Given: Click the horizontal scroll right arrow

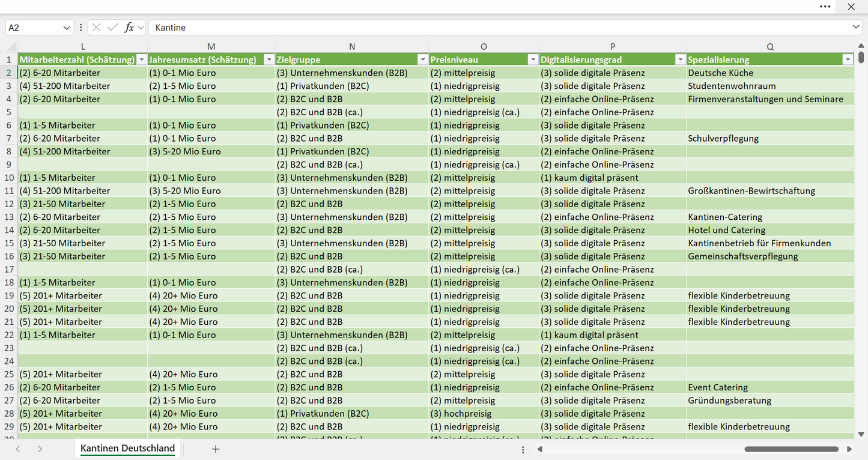Looking at the screenshot, I should tap(849, 449).
